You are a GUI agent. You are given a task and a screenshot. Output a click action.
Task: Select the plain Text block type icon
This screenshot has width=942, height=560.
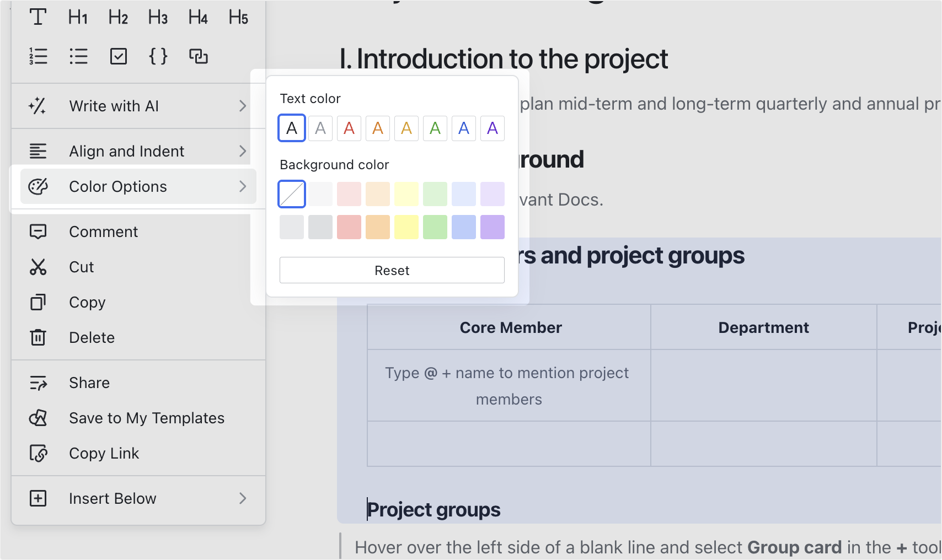click(38, 17)
